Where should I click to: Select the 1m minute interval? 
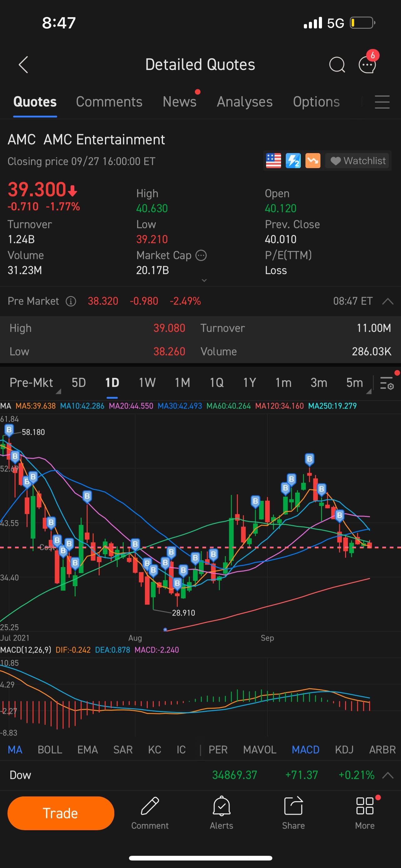284,383
